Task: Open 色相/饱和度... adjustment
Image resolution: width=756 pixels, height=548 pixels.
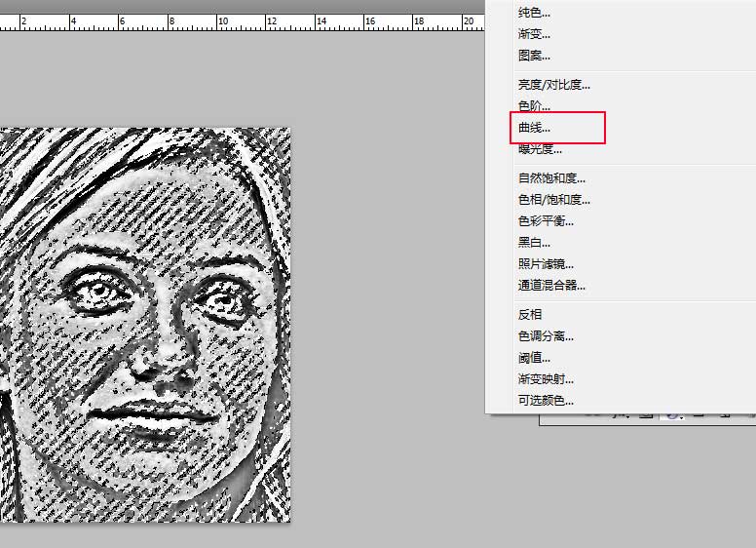Action: click(x=554, y=200)
